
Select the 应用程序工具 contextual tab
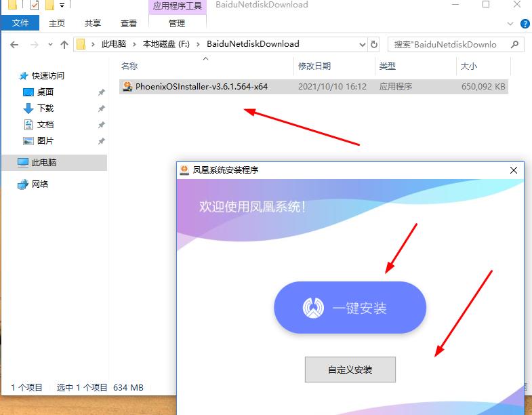pos(177,6)
